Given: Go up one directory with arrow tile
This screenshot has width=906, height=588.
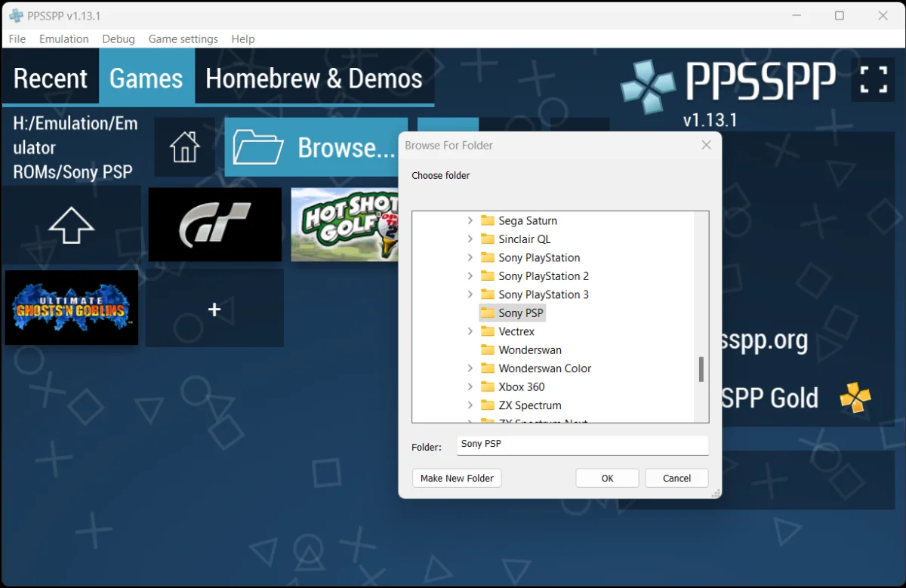Looking at the screenshot, I should point(72,225).
